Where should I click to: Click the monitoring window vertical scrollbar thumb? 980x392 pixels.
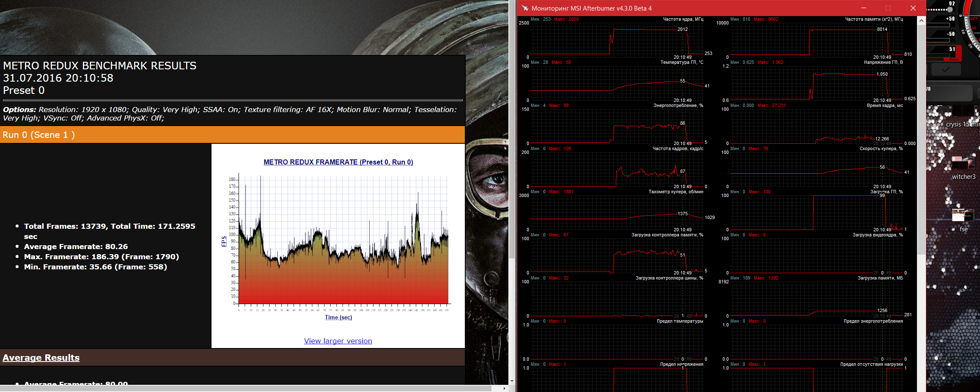[x=921, y=140]
